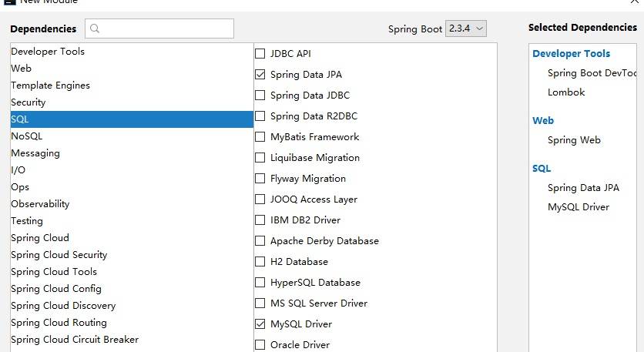Enable Flyway Migration dependency
The image size is (644, 352).
click(x=260, y=179)
